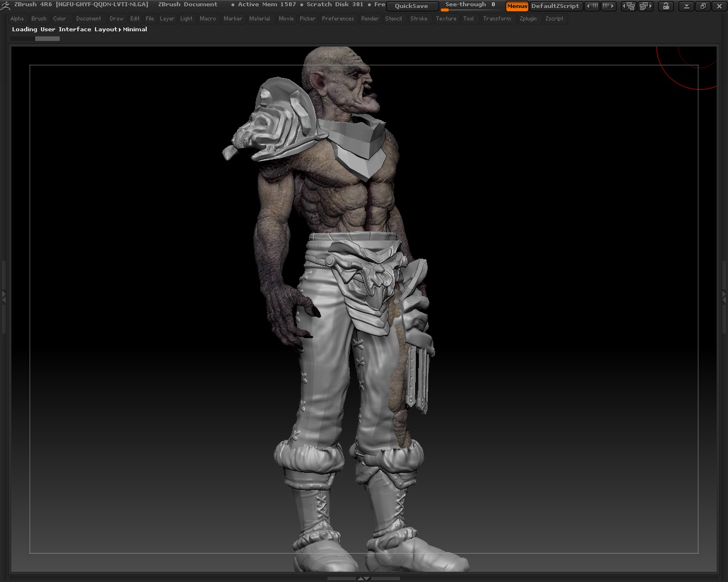Click the 'Scratch Disk 301' readout
Image resolution: width=728 pixels, height=582 pixels.
click(x=334, y=5)
